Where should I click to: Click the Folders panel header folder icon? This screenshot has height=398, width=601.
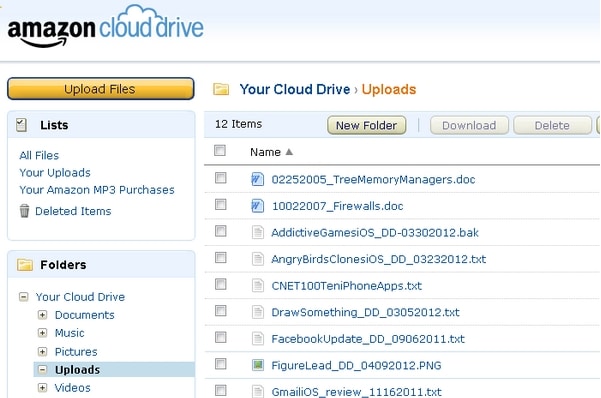click(x=25, y=265)
